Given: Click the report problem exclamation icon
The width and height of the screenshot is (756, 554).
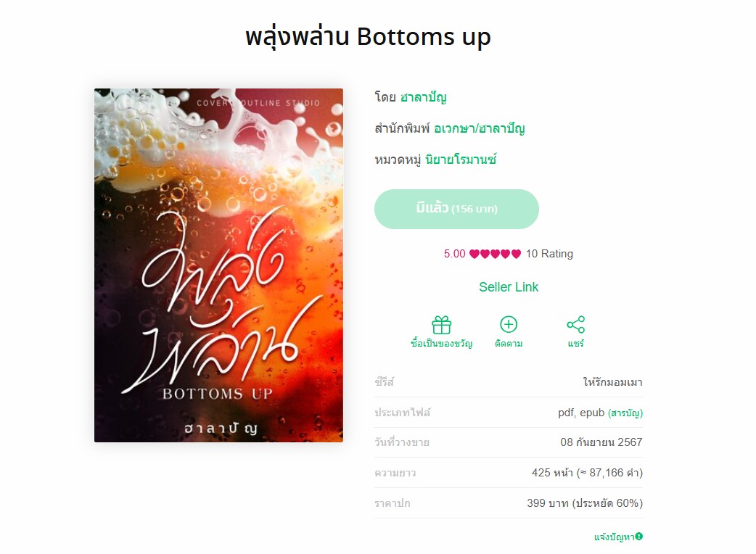Looking at the screenshot, I should [x=639, y=536].
